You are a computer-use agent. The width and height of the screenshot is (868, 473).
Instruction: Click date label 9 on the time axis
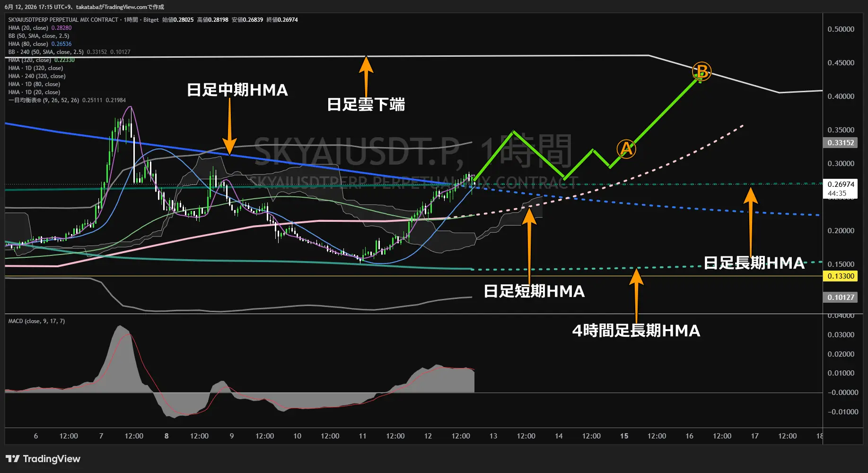[232, 436]
